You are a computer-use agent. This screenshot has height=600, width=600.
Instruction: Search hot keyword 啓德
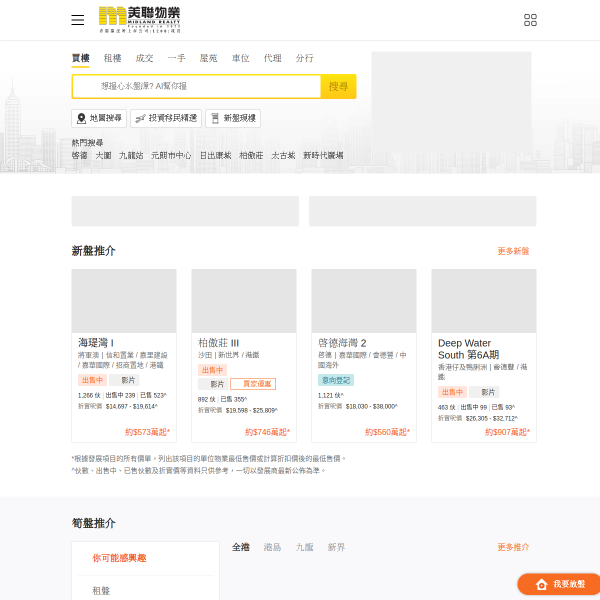click(x=80, y=155)
